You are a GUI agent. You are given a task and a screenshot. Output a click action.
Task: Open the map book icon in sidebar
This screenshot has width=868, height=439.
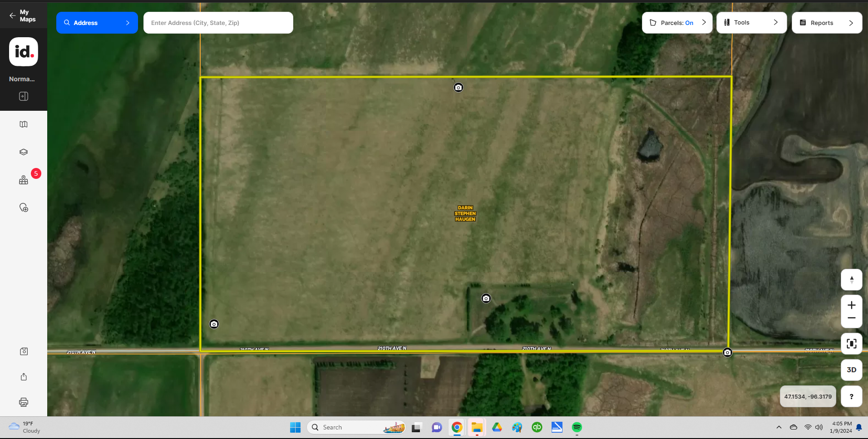(24, 124)
